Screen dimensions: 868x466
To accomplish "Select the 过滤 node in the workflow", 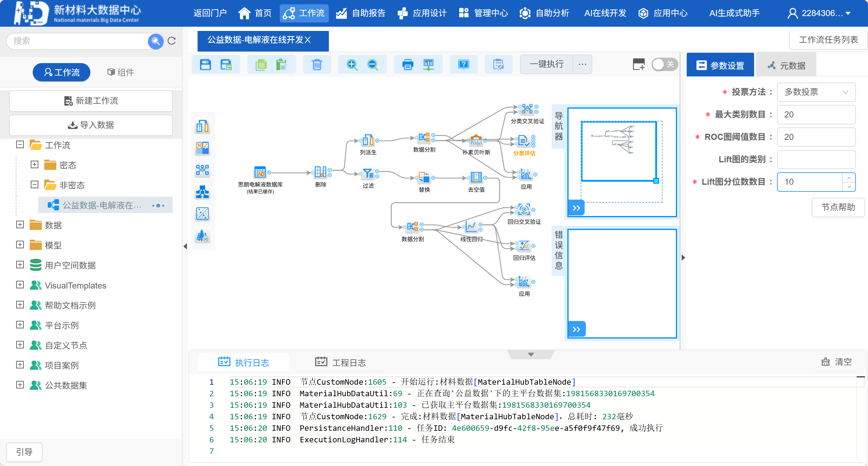I will coord(368,174).
